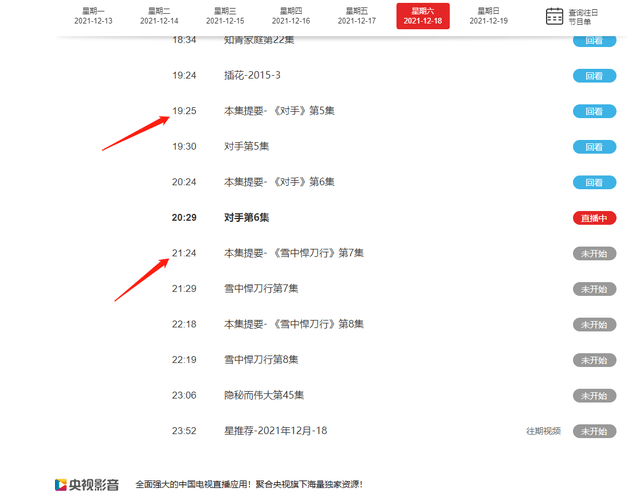The image size is (640, 496).
Task: Click program title 隐秘而伟大第45集
Action: coord(264,395)
